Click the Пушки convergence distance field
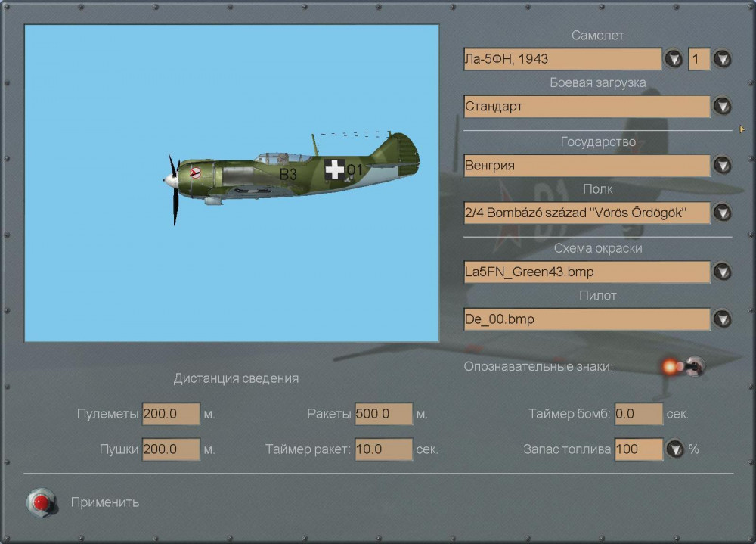756x544 pixels. (x=171, y=449)
